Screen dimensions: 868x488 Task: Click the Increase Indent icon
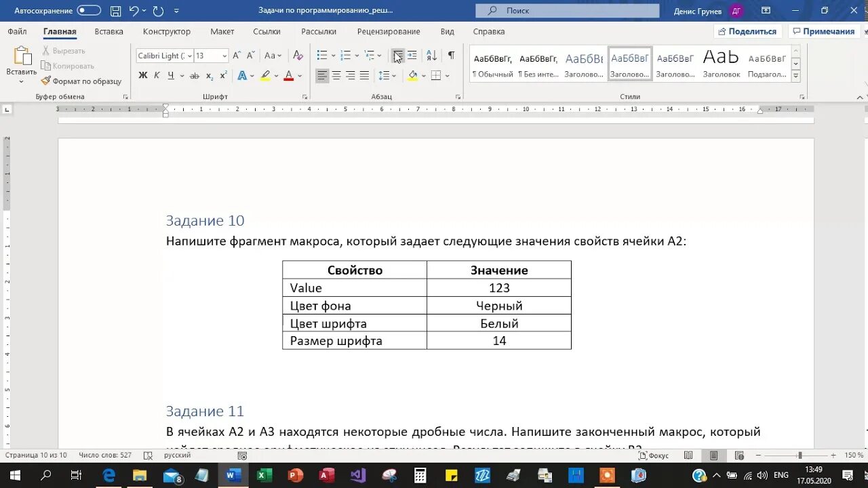coord(412,56)
